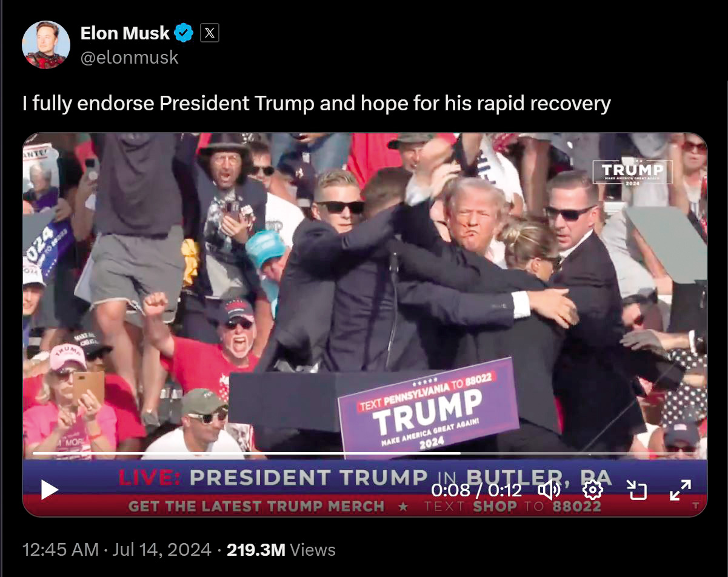
Task: Play the video with the play button
Action: coord(50,490)
